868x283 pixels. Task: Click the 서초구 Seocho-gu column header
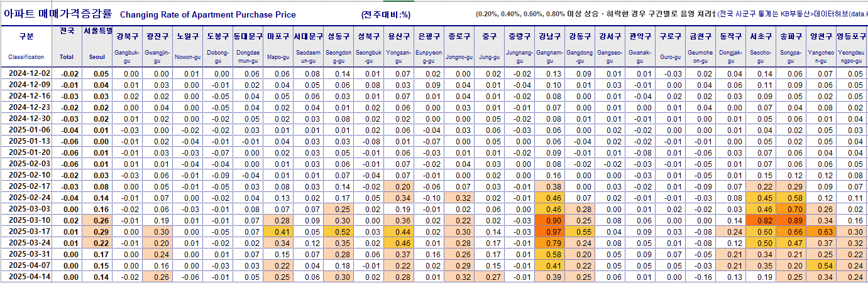click(761, 46)
